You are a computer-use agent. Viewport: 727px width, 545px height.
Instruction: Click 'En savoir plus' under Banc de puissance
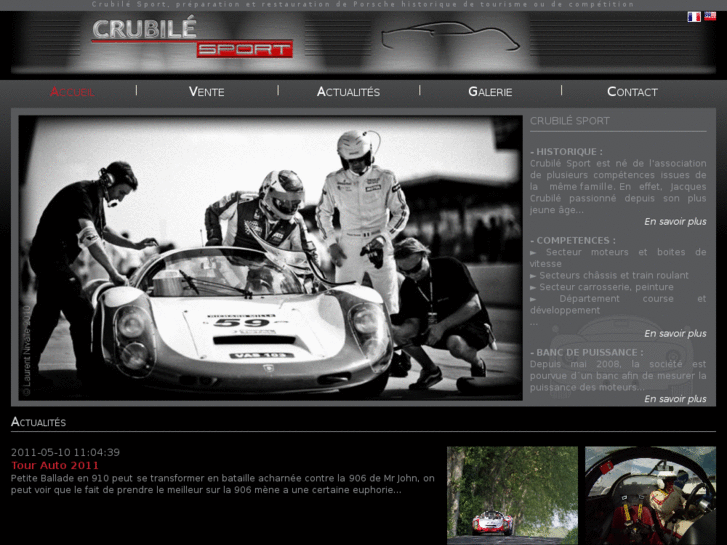[x=675, y=399]
